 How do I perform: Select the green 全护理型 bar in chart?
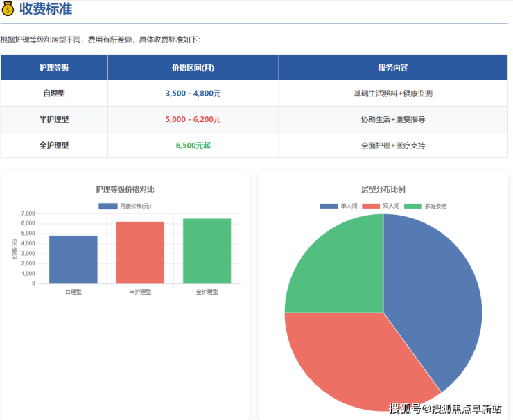tap(207, 251)
